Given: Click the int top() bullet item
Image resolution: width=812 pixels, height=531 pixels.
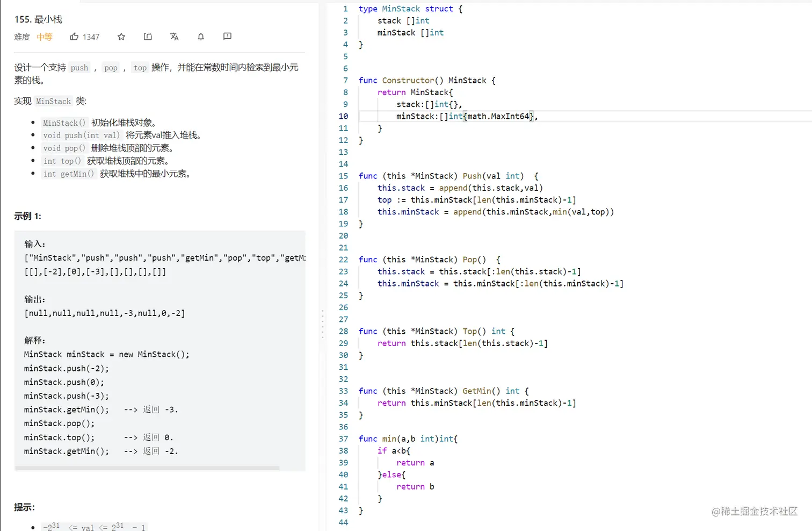Looking at the screenshot, I should point(106,161).
